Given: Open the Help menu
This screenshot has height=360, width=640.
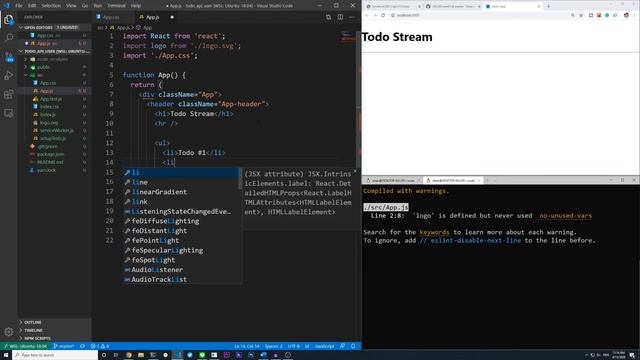Looking at the screenshot, I should (136, 6).
